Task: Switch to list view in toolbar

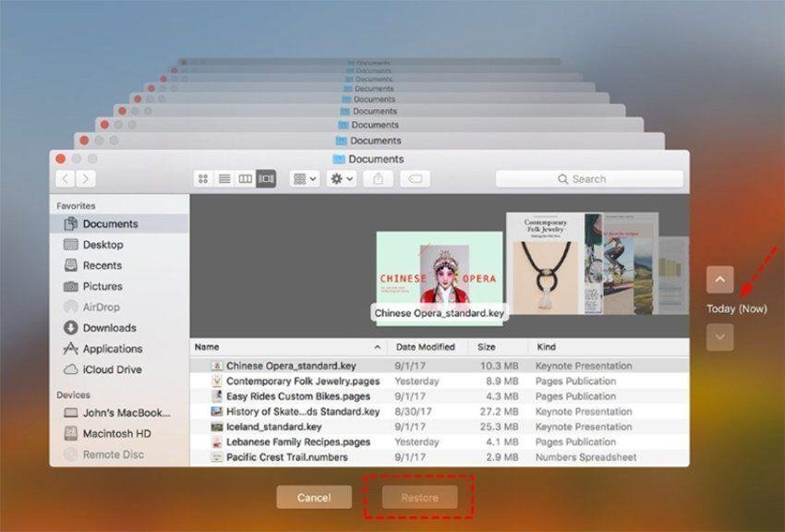Action: click(224, 178)
